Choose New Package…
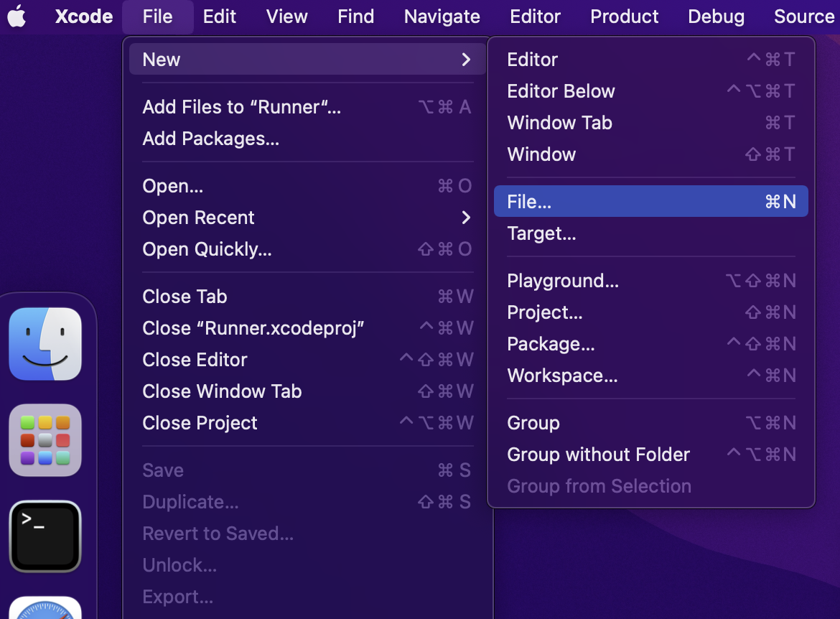Screen dimensions: 840x619 tap(651, 343)
